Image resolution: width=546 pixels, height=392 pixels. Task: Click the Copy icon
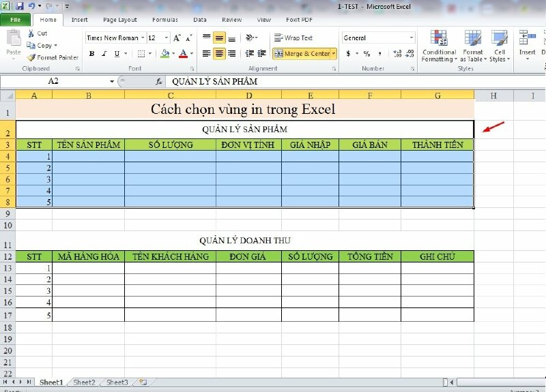coord(31,46)
